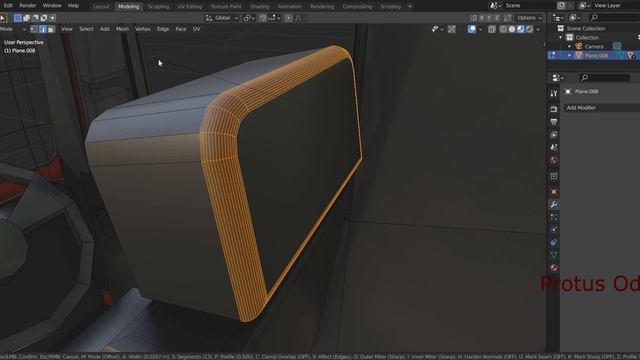Open the Material properties tab

(554, 268)
